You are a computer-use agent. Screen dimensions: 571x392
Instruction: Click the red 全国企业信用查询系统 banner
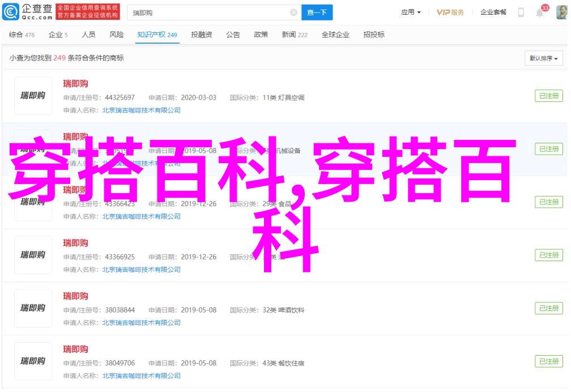coord(88,12)
